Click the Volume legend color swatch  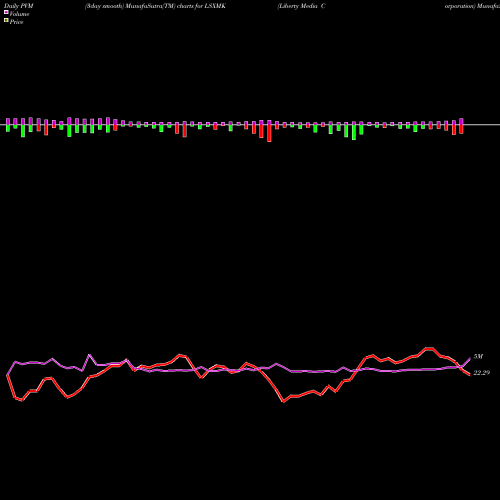pyautogui.click(x=6, y=12)
